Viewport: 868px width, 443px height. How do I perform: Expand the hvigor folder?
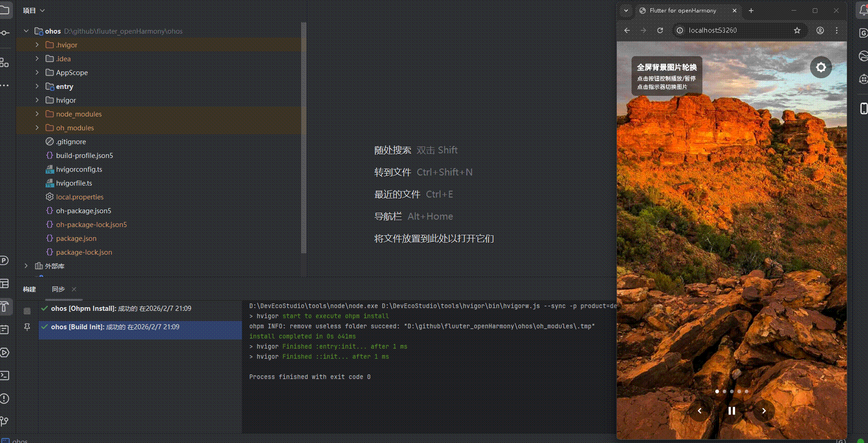(37, 100)
